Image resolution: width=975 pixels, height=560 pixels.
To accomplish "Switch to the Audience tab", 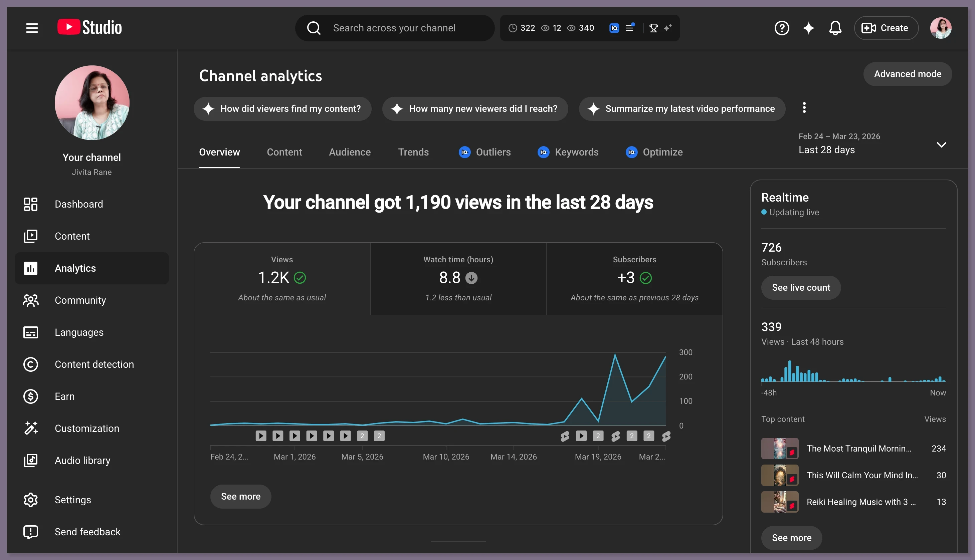I will pos(349,152).
